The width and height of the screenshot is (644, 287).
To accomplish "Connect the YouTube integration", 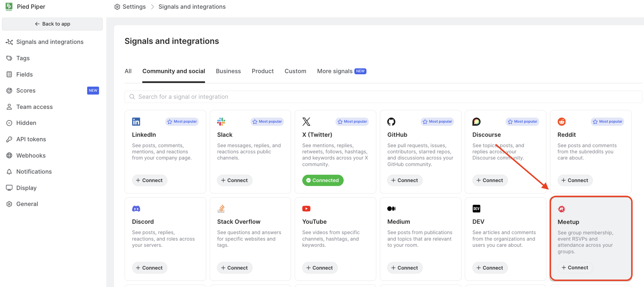I will click(x=320, y=268).
